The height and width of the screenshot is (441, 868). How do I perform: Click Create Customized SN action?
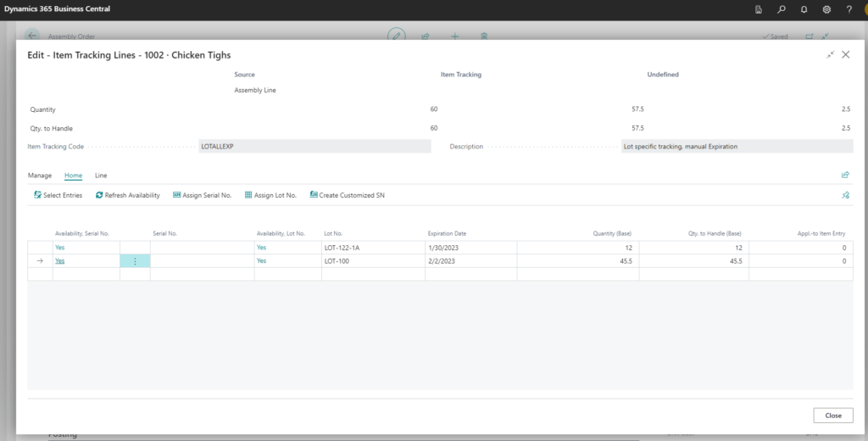(347, 195)
